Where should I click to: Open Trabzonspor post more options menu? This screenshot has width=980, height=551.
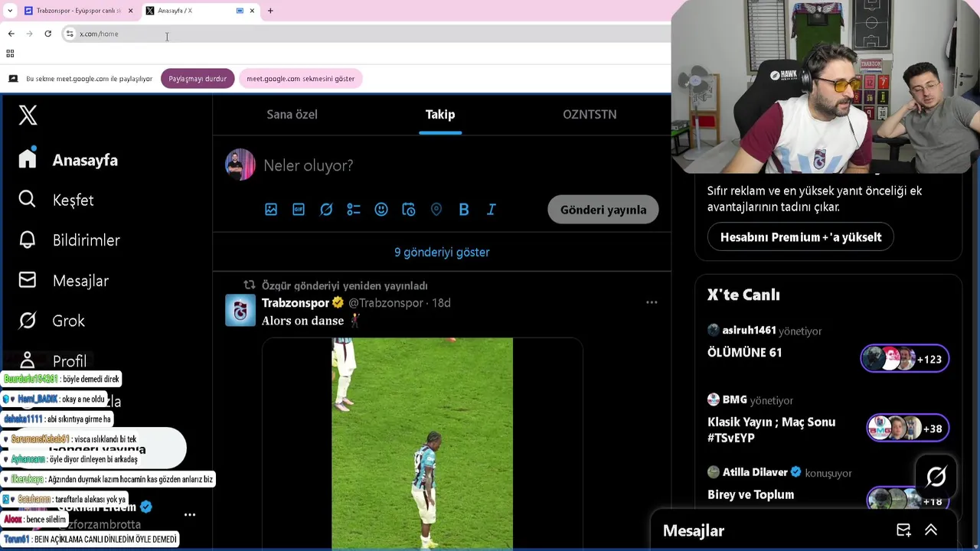click(x=652, y=302)
